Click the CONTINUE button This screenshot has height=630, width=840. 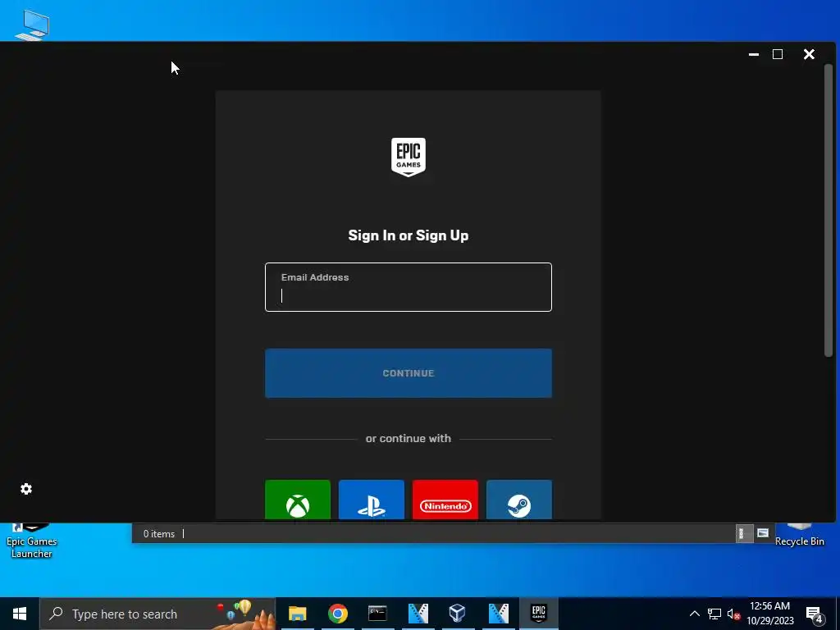(409, 373)
